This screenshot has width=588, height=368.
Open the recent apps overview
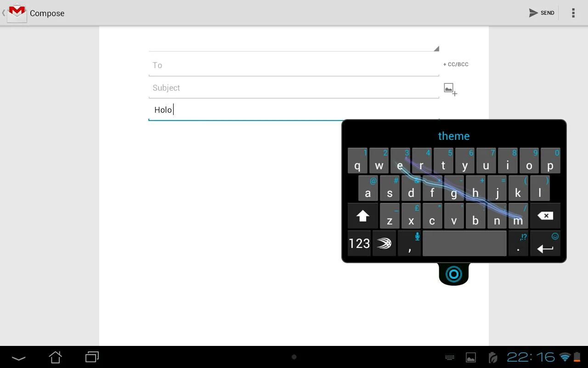point(92,357)
